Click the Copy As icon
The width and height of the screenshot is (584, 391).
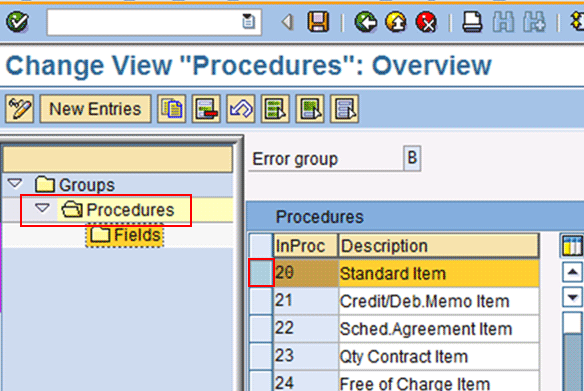click(x=172, y=109)
